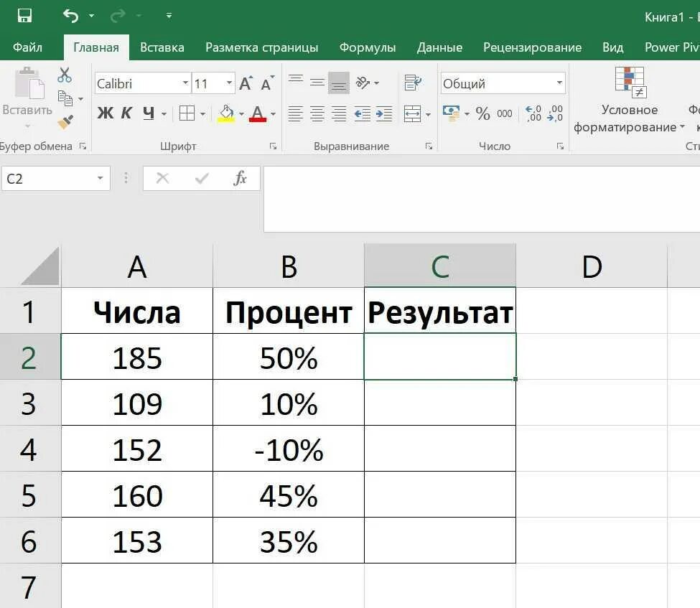Open Условное форматирование menu

(x=630, y=100)
